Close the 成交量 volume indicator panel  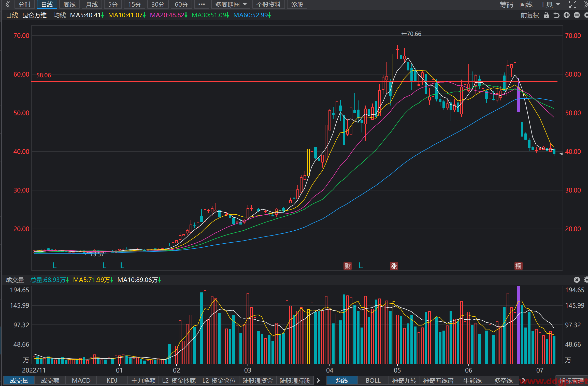pos(577,280)
